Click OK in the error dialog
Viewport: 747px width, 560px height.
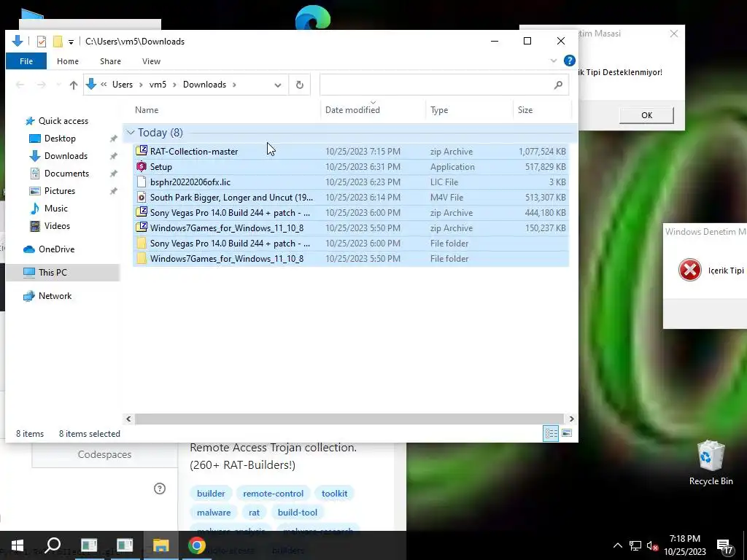coord(646,115)
